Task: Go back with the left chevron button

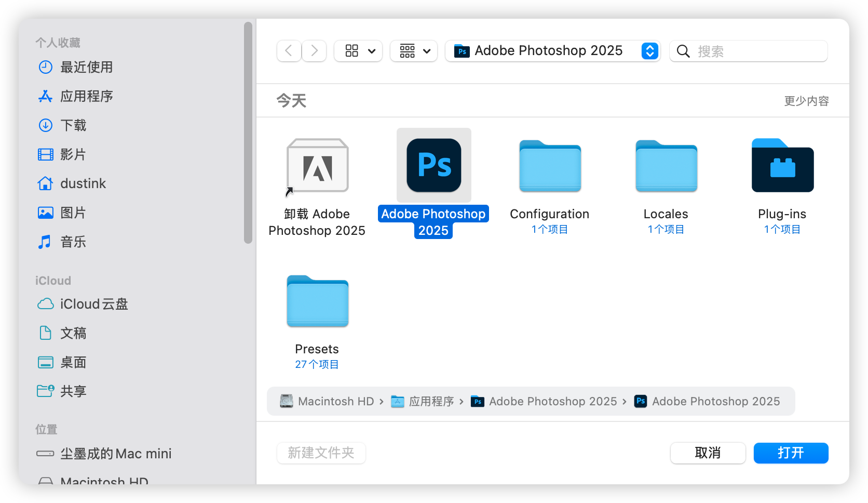Action: click(289, 51)
